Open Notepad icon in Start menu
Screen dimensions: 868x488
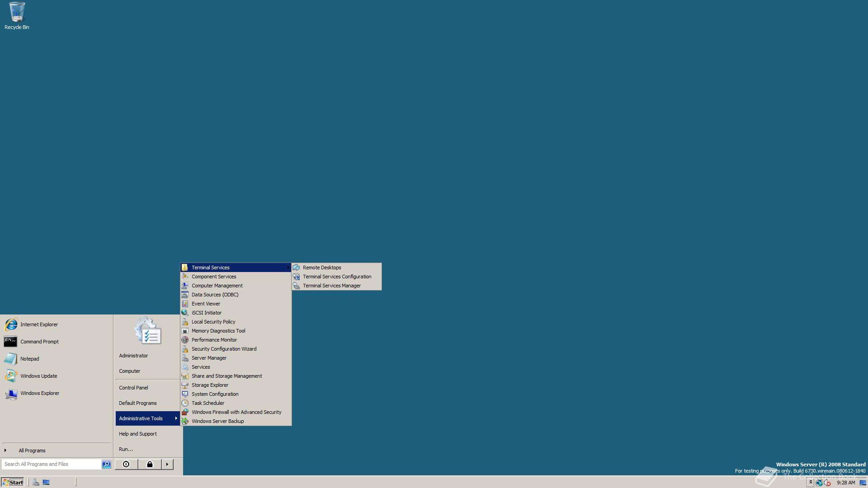(10, 359)
